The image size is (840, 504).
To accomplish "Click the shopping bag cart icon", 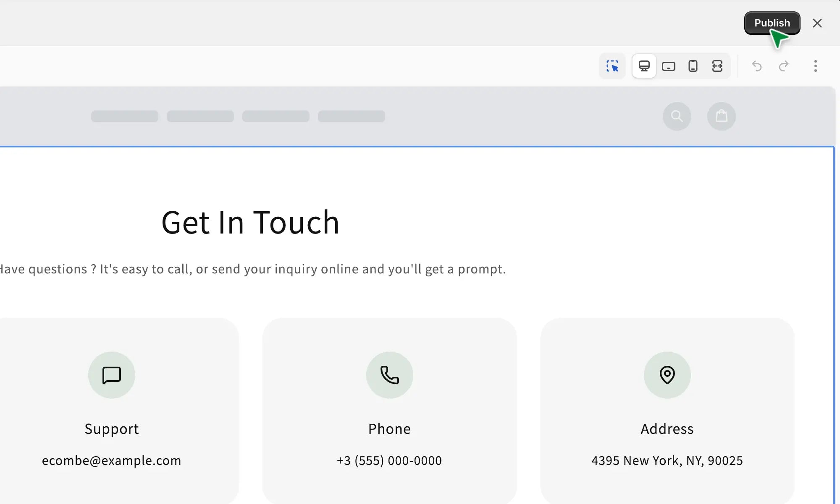I will (x=721, y=116).
